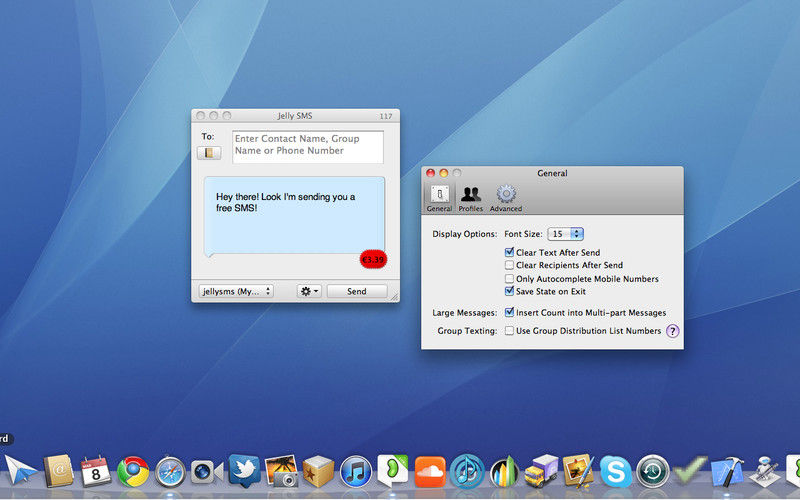Image resolution: width=800 pixels, height=500 pixels.
Task: Toggle Insert Count into Multi-part Messages
Action: click(509, 312)
